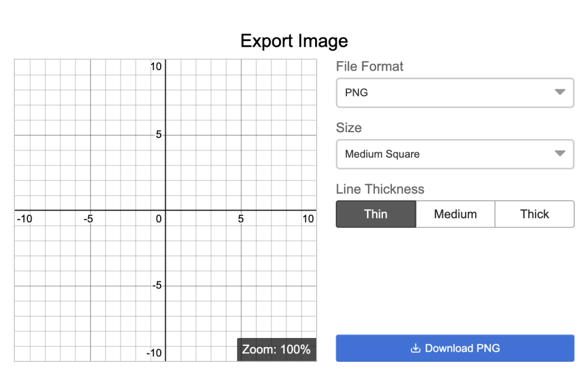Click the Zoom: 100% indicator
Viewport: 588px width, 391px height.
(276, 349)
